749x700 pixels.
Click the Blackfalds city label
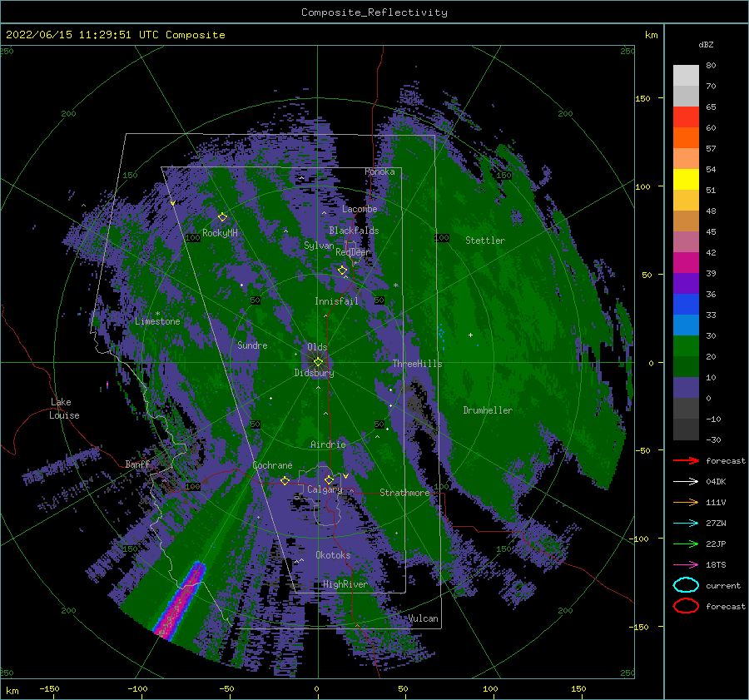354,231
